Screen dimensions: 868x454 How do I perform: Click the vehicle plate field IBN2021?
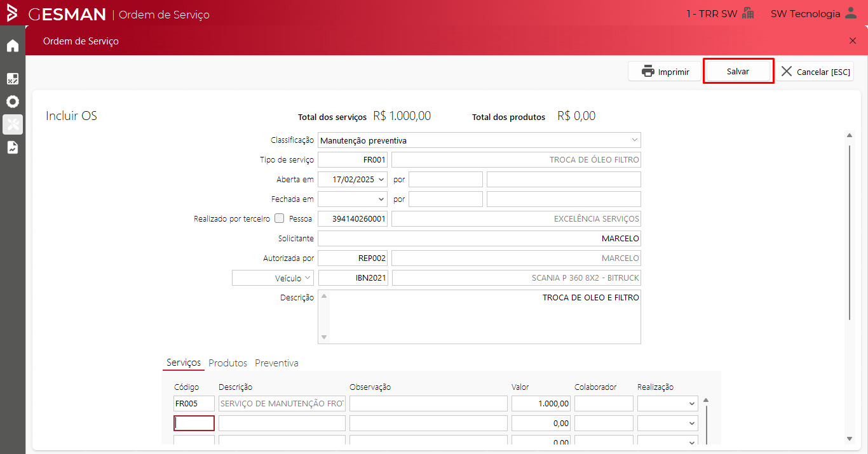point(353,278)
